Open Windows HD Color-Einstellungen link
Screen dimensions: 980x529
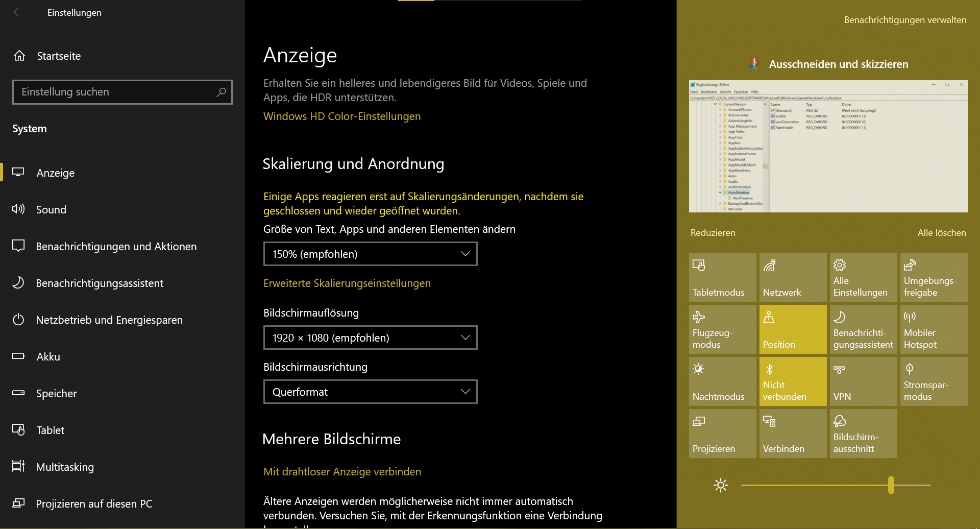342,116
